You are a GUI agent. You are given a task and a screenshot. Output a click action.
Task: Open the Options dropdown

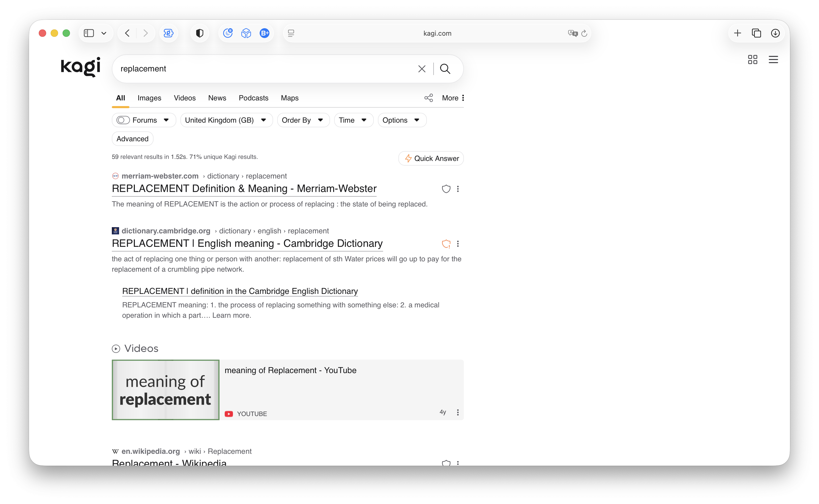402,120
